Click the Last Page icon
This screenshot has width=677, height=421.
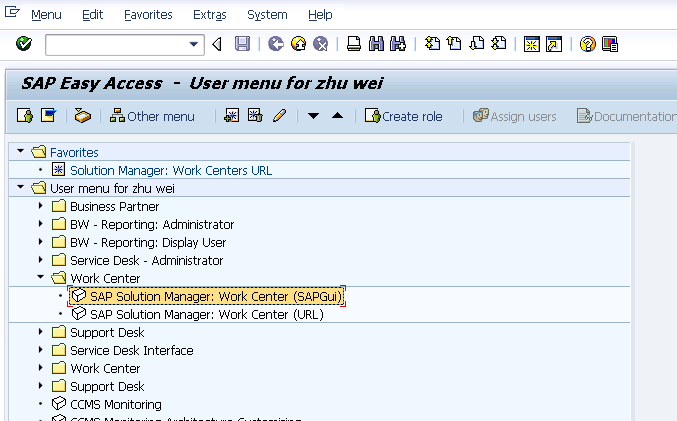pos(499,44)
